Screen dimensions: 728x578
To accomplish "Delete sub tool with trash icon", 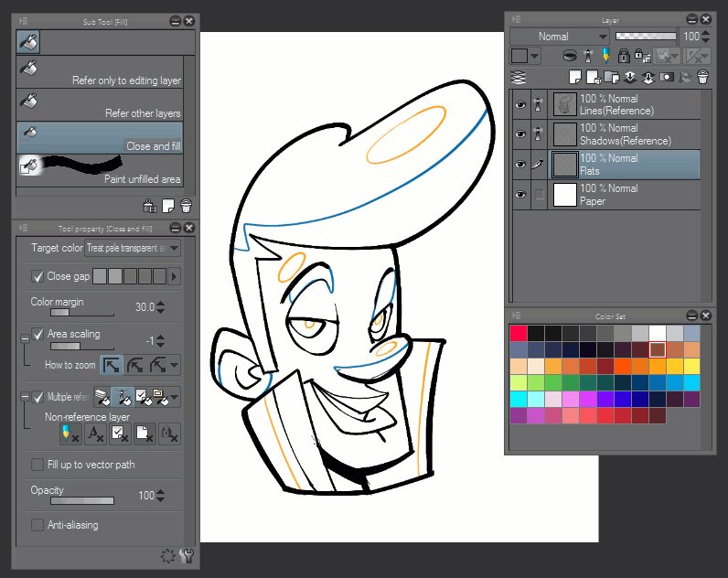I will (x=187, y=206).
